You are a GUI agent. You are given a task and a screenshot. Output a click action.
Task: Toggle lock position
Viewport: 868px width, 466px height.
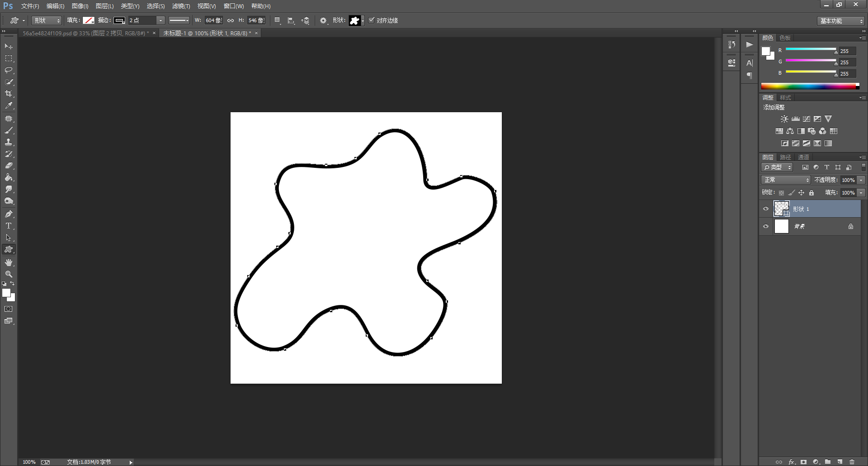pyautogui.click(x=802, y=193)
